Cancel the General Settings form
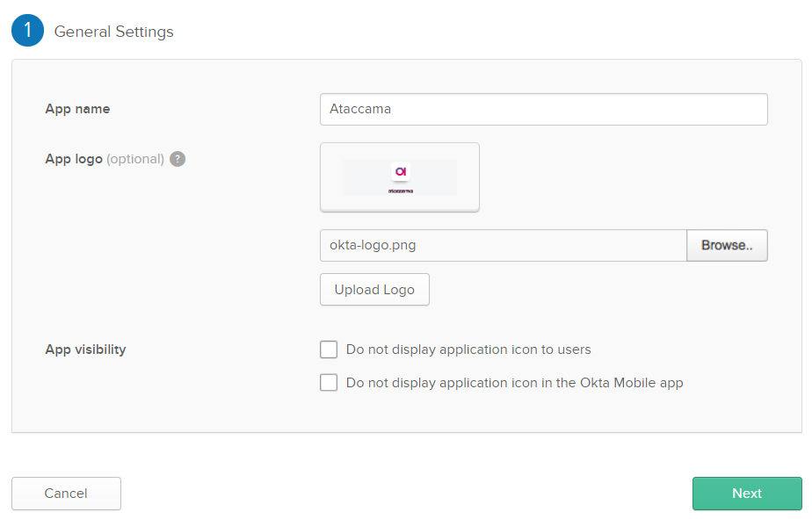 point(66,494)
